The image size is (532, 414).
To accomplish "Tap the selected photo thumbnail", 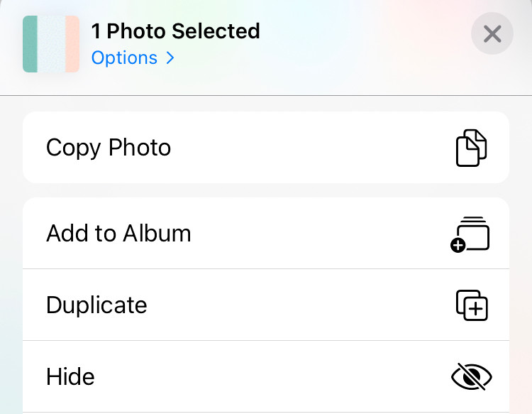I will pyautogui.click(x=51, y=44).
